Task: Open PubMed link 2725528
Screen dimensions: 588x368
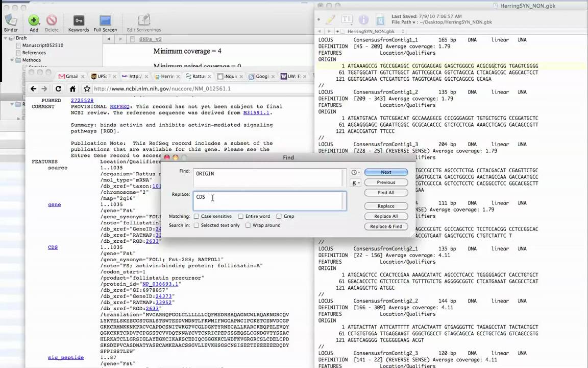Action: click(x=82, y=101)
